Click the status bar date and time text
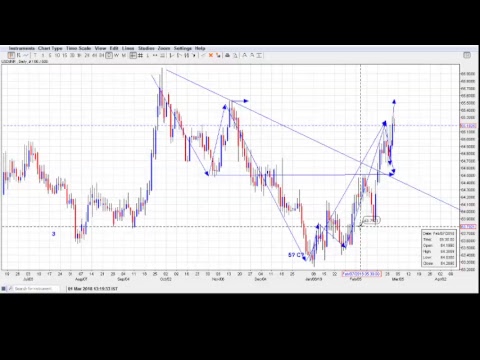The image size is (480, 360). pyautogui.click(x=93, y=289)
